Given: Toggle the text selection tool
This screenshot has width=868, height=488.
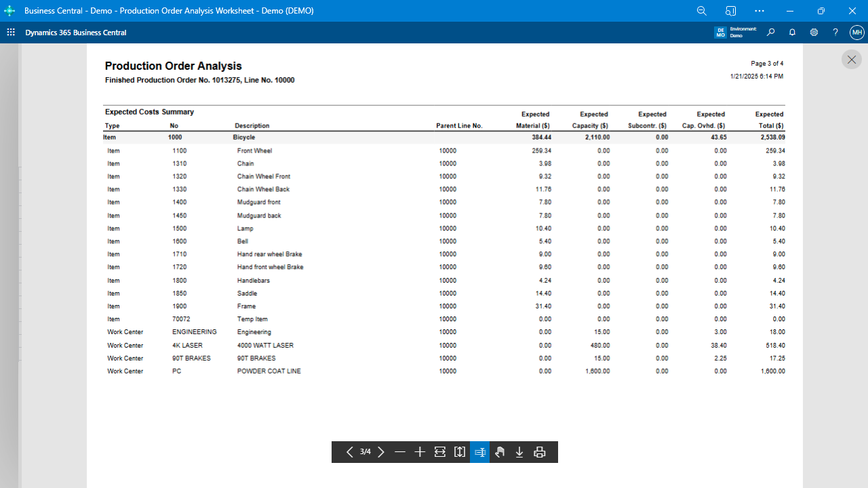Looking at the screenshot, I should tap(479, 452).
